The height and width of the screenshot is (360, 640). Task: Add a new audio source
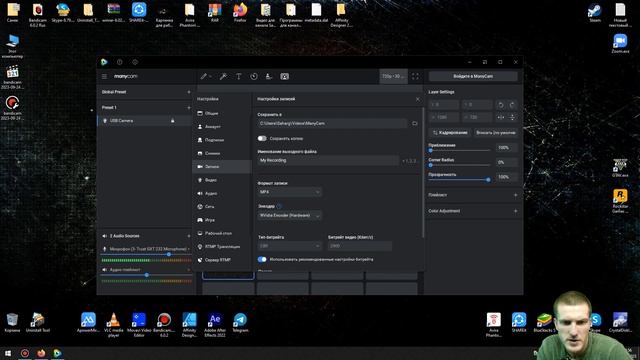pyautogui.click(x=189, y=236)
